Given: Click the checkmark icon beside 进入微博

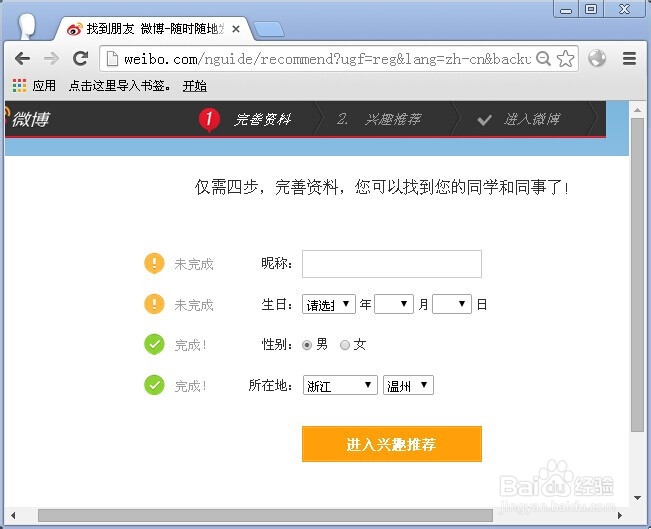Looking at the screenshot, I should (485, 120).
